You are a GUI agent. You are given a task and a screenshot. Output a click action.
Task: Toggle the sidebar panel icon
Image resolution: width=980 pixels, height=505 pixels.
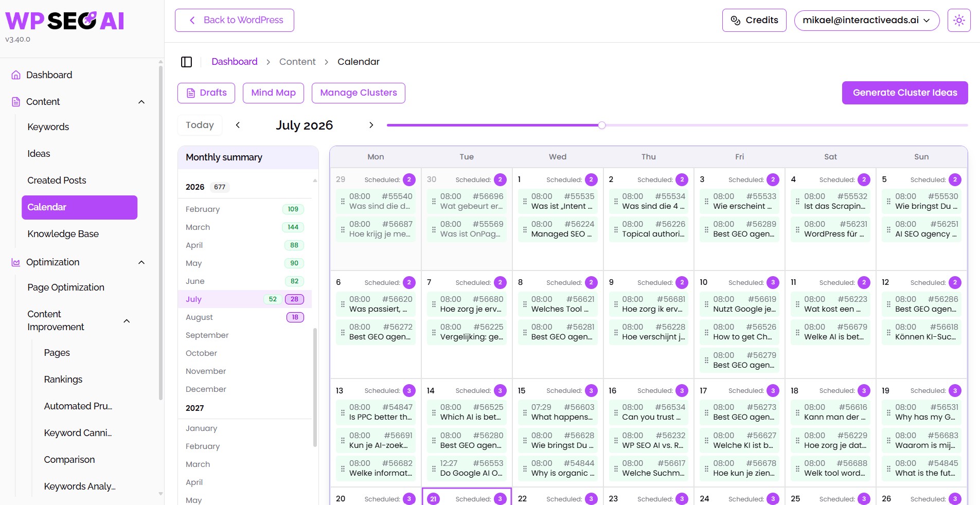[x=186, y=62]
